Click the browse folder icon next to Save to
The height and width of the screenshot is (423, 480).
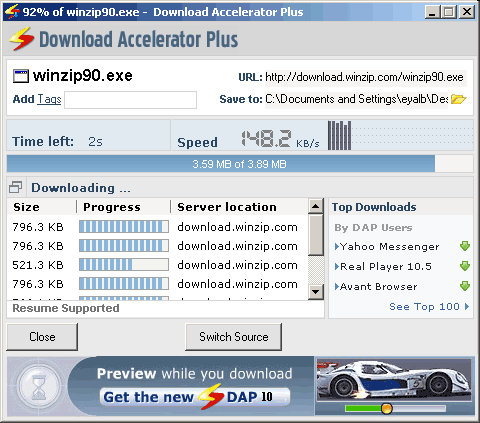[458, 99]
